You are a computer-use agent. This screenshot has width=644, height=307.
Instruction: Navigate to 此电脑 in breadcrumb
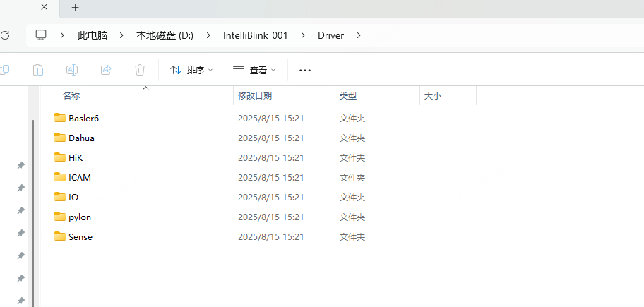pyautogui.click(x=93, y=35)
